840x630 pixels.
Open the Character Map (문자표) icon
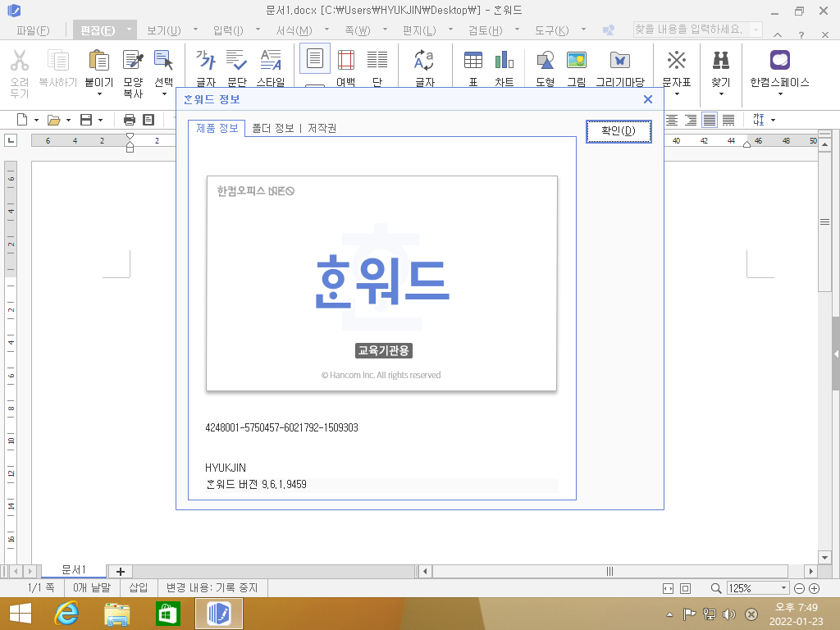pos(677,60)
